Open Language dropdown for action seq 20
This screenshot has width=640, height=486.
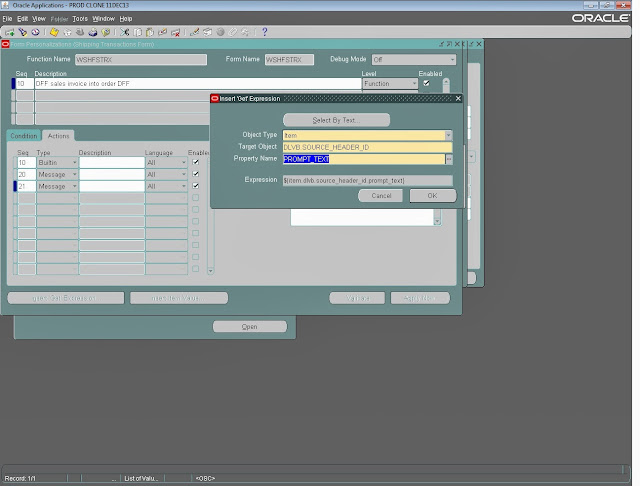(184, 174)
